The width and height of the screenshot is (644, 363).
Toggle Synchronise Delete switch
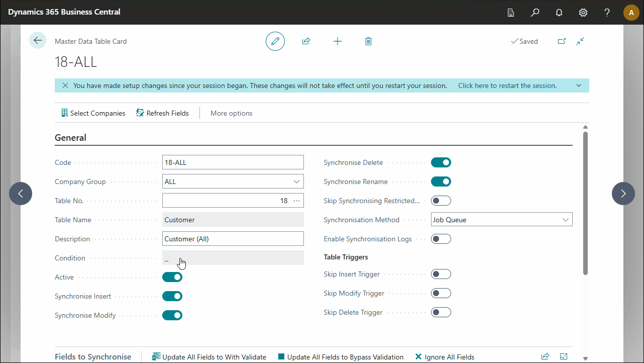[441, 162]
